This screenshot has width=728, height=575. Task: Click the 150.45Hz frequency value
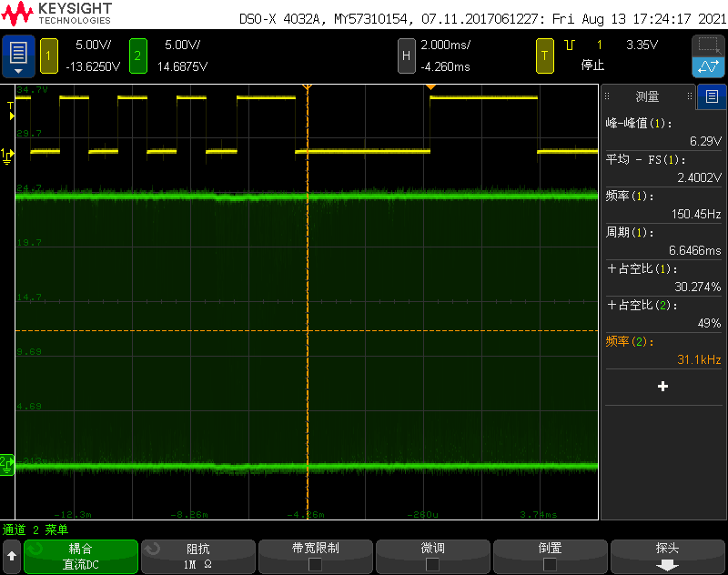pos(696,214)
